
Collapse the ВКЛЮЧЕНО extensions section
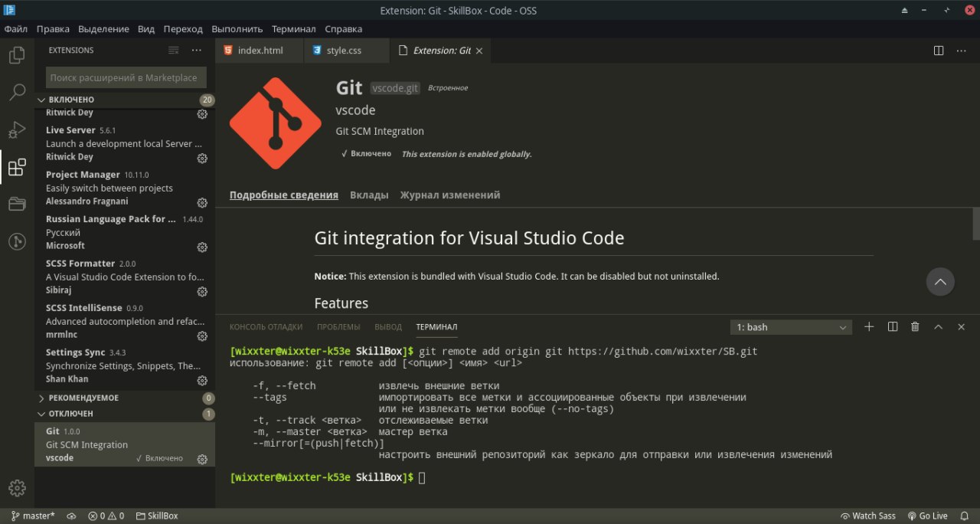tap(125, 100)
